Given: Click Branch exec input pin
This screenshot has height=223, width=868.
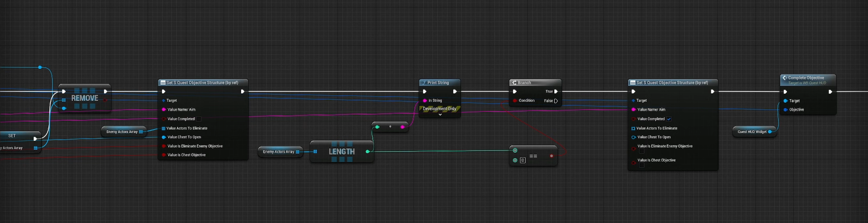Looking at the screenshot, I should 515,92.
